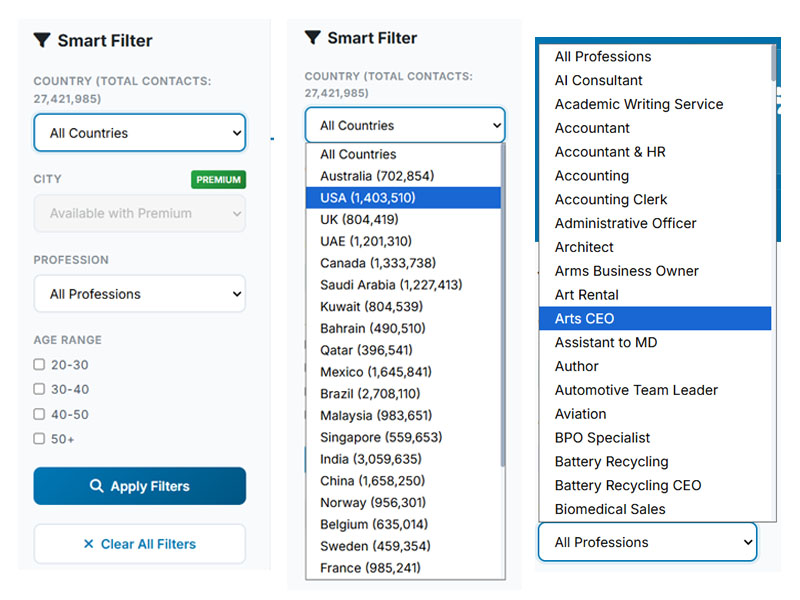Click the Clear All Filters button

click(139, 543)
